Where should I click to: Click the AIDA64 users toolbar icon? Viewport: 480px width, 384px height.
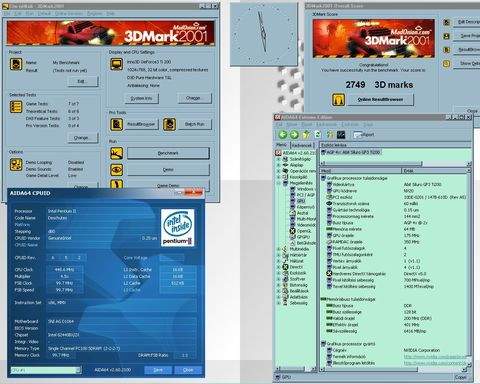click(329, 135)
